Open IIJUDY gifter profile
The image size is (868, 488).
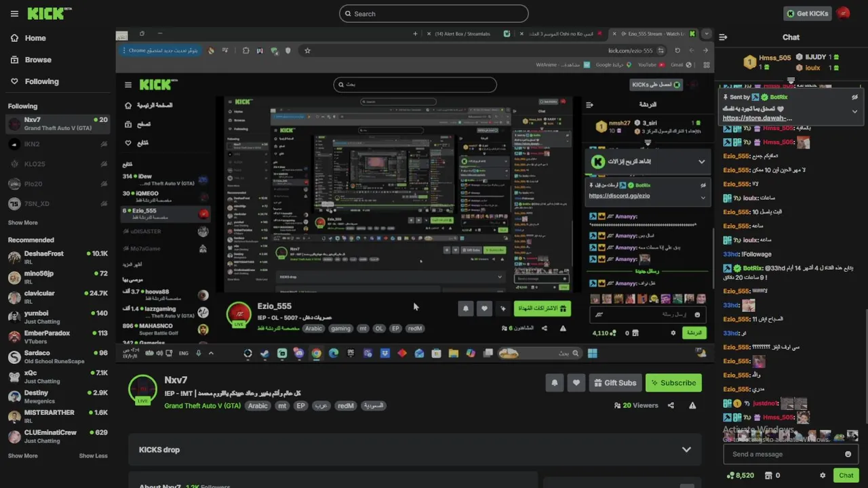816,57
